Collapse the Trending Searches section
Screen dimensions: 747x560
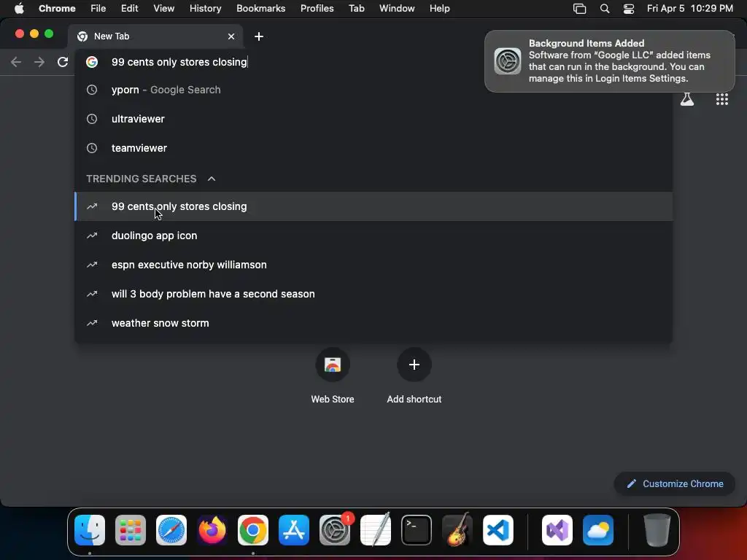(x=212, y=179)
